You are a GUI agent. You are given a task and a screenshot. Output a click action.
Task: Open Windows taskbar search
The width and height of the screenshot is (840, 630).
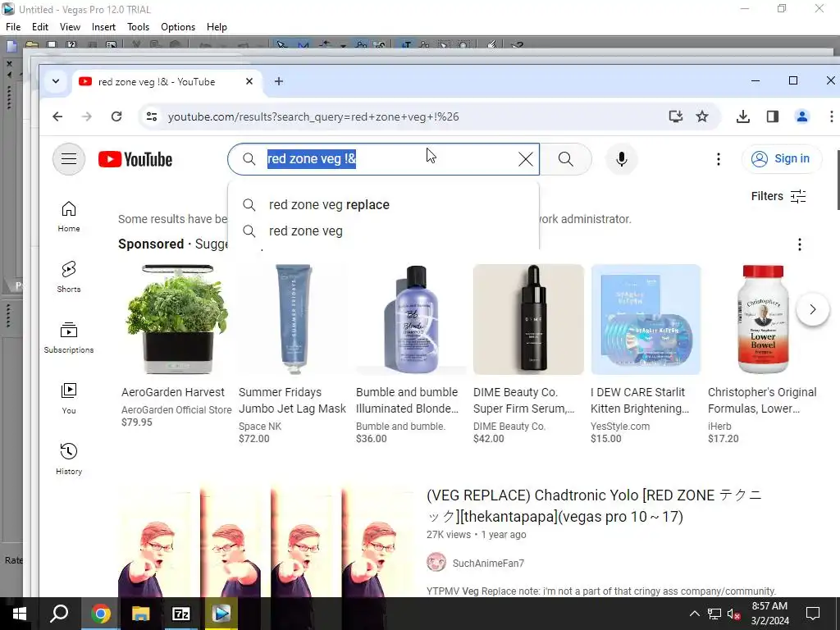pyautogui.click(x=59, y=614)
